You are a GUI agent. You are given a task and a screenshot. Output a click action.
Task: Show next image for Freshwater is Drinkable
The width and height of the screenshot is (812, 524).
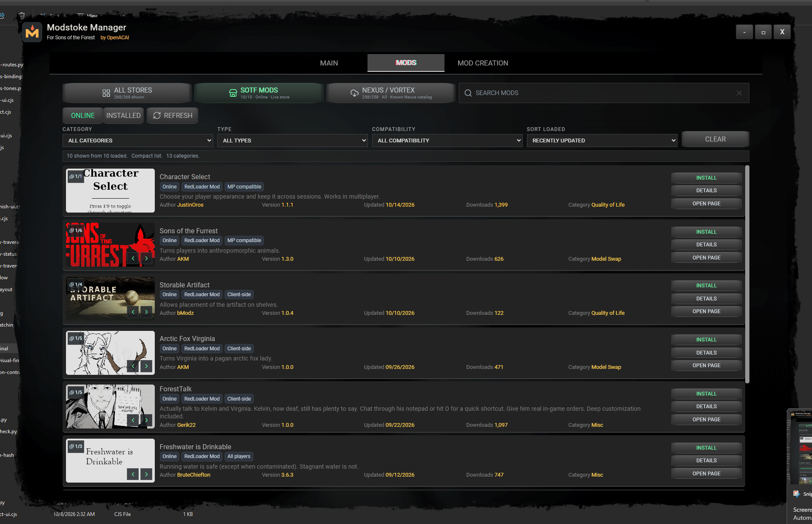[146, 474]
